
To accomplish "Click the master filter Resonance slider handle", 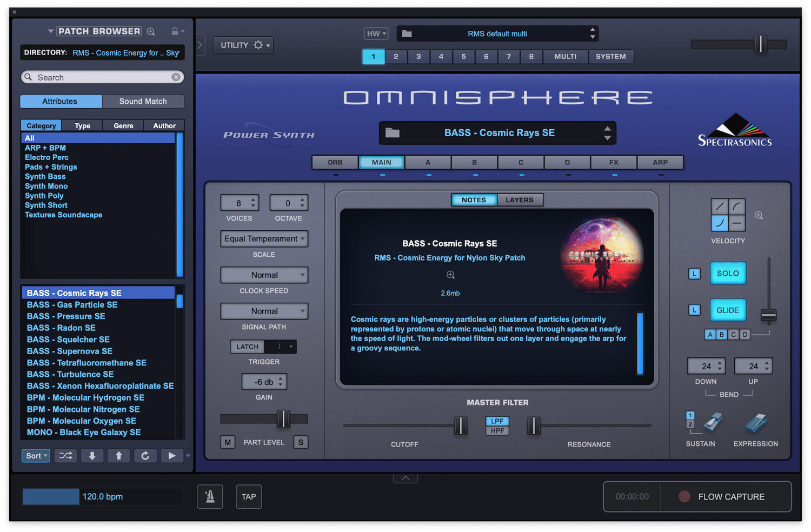I will pyautogui.click(x=534, y=425).
